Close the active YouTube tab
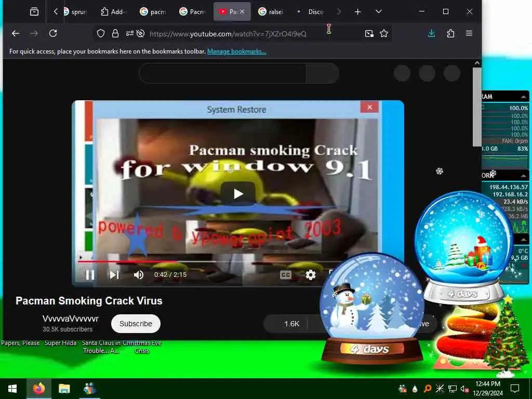532x399 pixels. [242, 11]
